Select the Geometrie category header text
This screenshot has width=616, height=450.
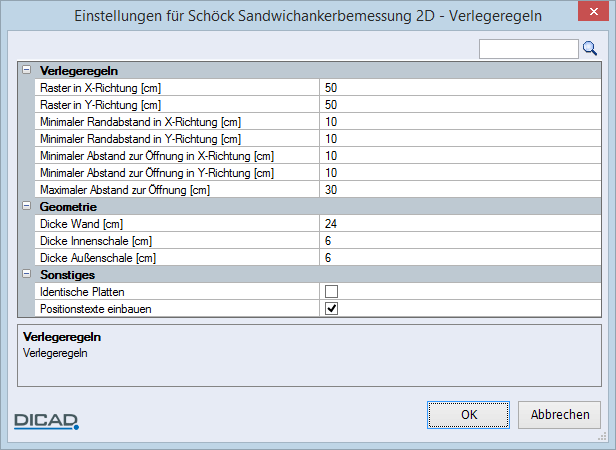pos(68,207)
